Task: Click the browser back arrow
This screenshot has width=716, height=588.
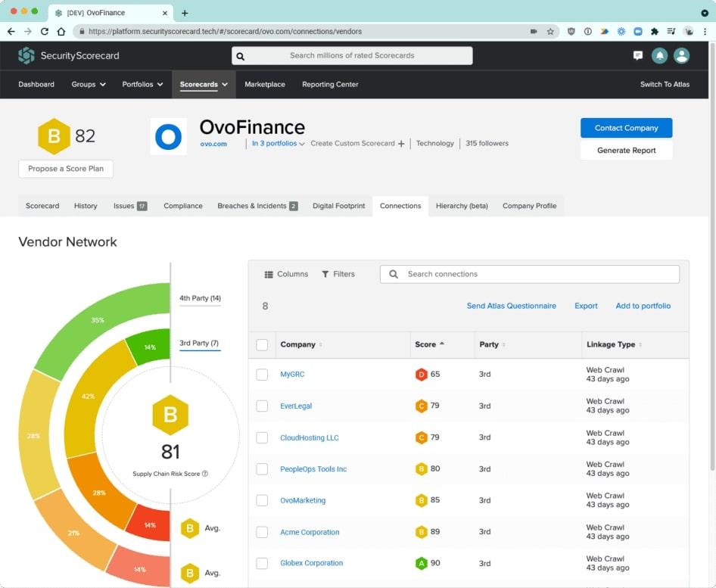Action: [11, 32]
